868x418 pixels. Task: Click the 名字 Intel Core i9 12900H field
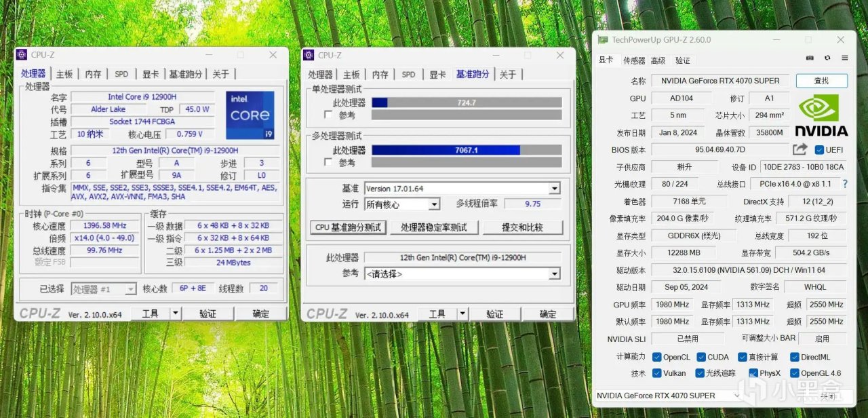142,96
